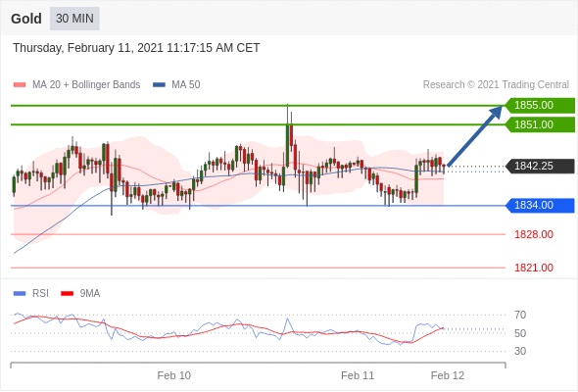Toggle the RSI legend entry
Image resolution: width=578 pixels, height=392 pixels.
30,294
